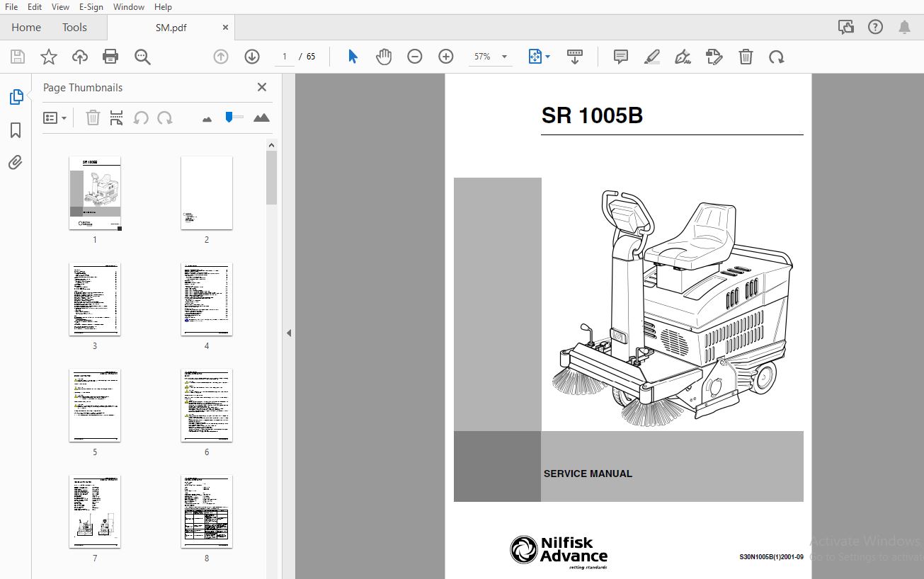This screenshot has width=924, height=579.
Task: Open the Help menu
Action: click(163, 6)
